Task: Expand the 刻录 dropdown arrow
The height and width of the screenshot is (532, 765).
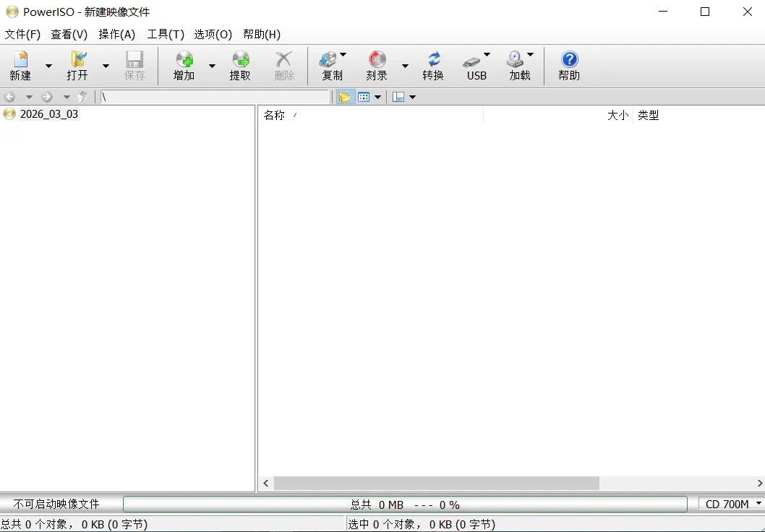Action: tap(405, 66)
